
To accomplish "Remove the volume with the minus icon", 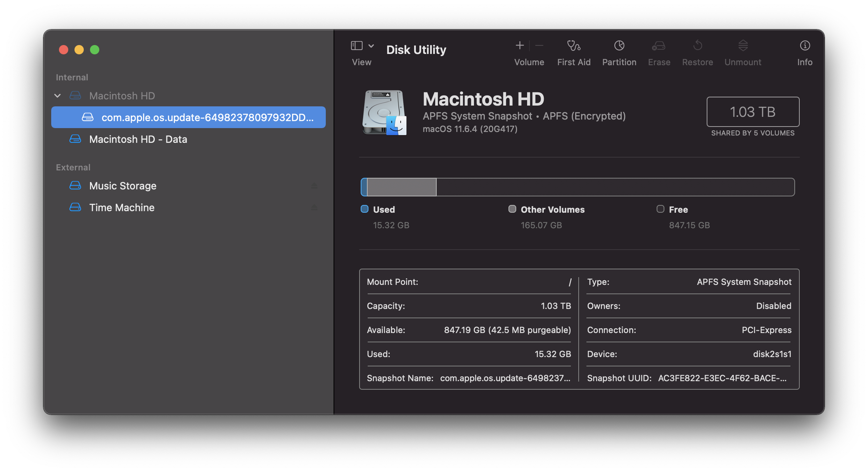I will [539, 46].
